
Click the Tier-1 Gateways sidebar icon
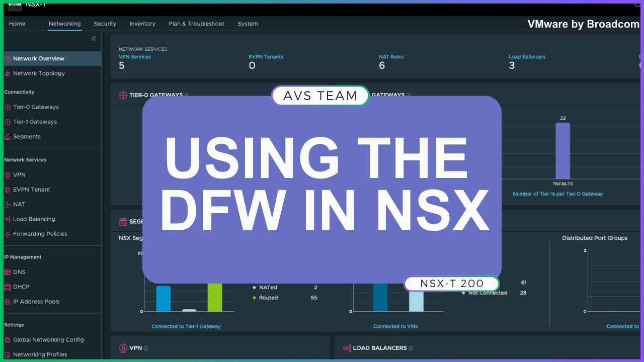(x=8, y=122)
